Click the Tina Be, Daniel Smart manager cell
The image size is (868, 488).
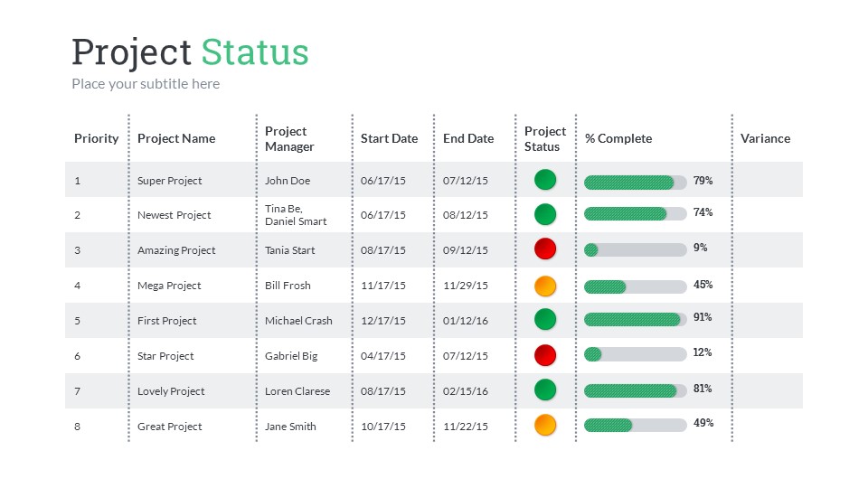click(x=296, y=215)
